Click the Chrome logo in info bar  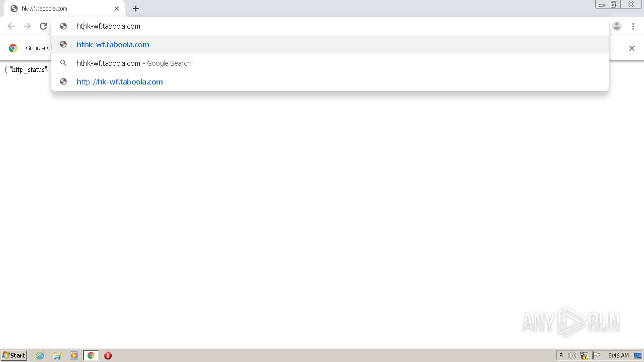pos(13,48)
